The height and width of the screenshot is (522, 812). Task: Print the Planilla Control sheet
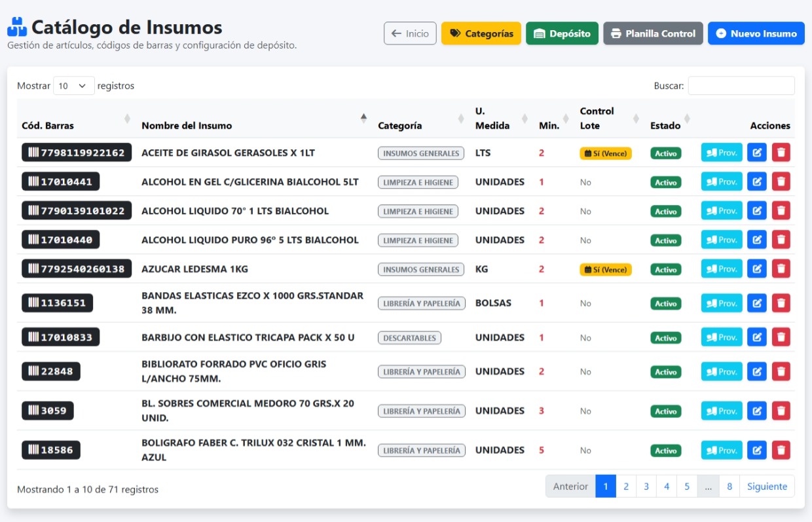(653, 33)
